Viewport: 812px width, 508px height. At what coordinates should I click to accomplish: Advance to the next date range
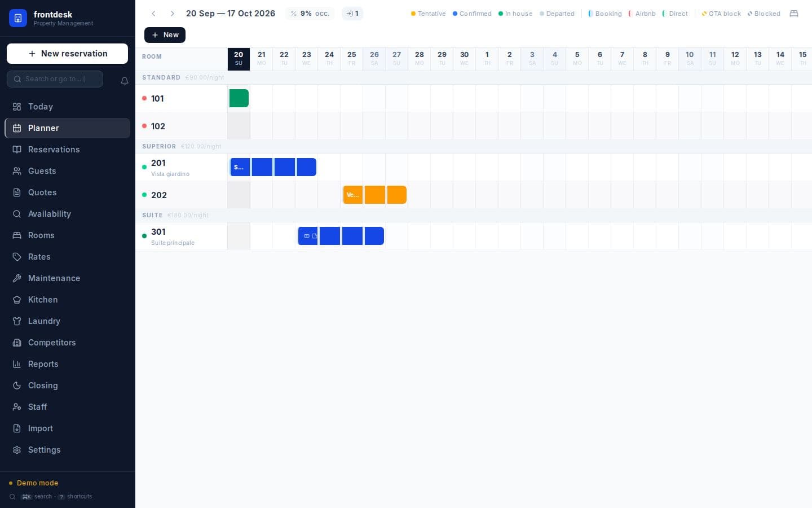click(x=173, y=14)
